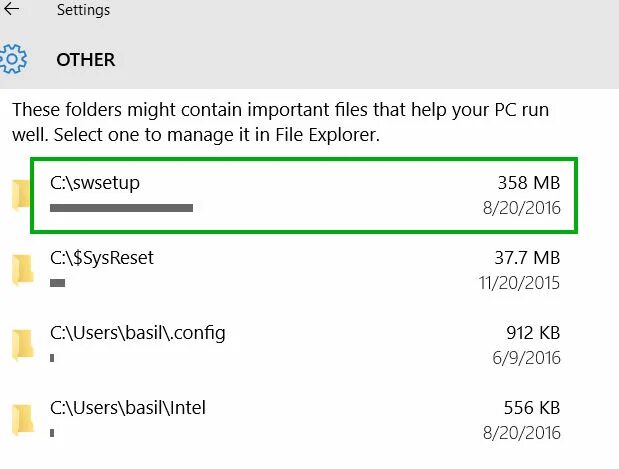619x469 pixels.
Task: Click the folder icon beside .config entry
Action: [x=21, y=345]
